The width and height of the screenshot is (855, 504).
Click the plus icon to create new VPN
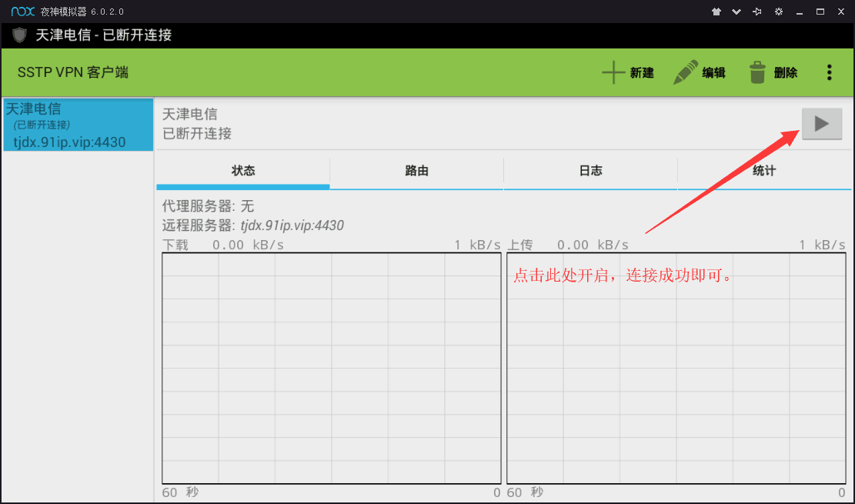point(613,73)
